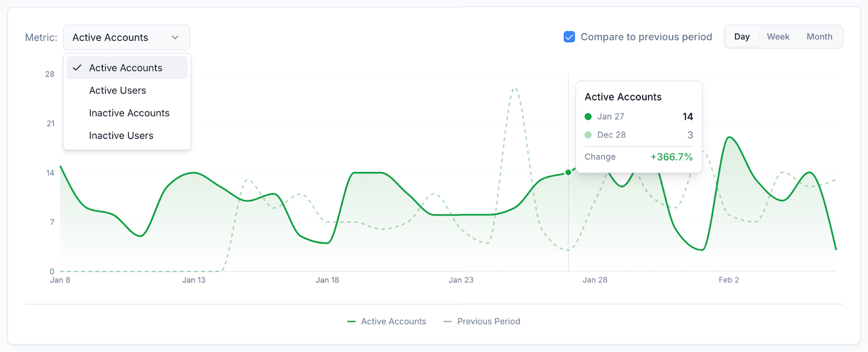Click the Change label in tooltip
The width and height of the screenshot is (868, 352).
pyautogui.click(x=600, y=157)
